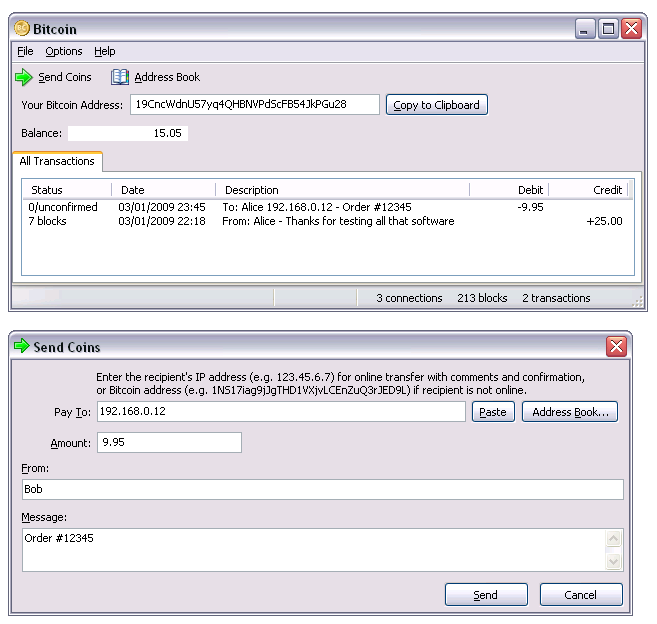Viewport: 657px width, 624px height.
Task: Click the Paste button
Action: pos(493,412)
